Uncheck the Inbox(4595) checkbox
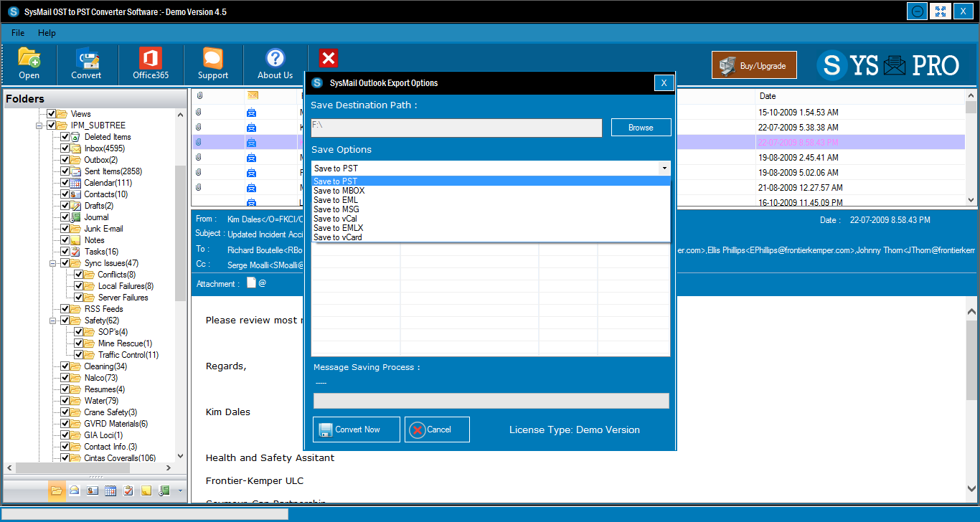The image size is (980, 522). pos(65,148)
